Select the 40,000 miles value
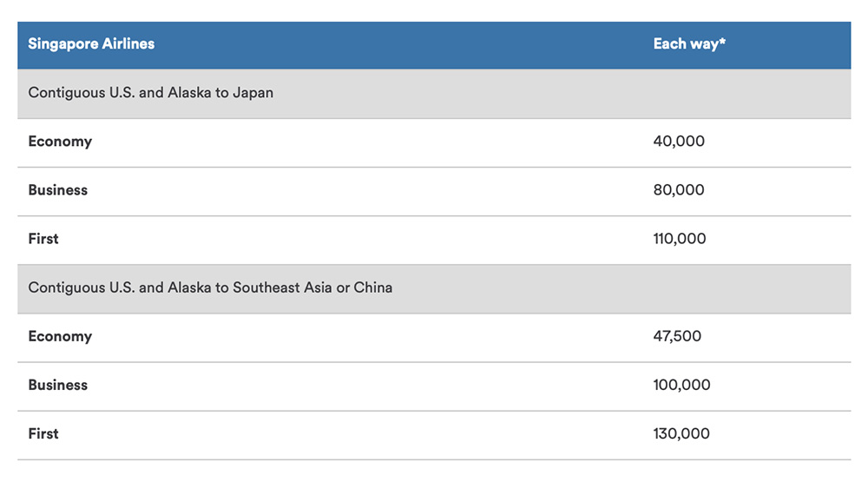Viewport: 868px width, 482px height. (x=679, y=142)
